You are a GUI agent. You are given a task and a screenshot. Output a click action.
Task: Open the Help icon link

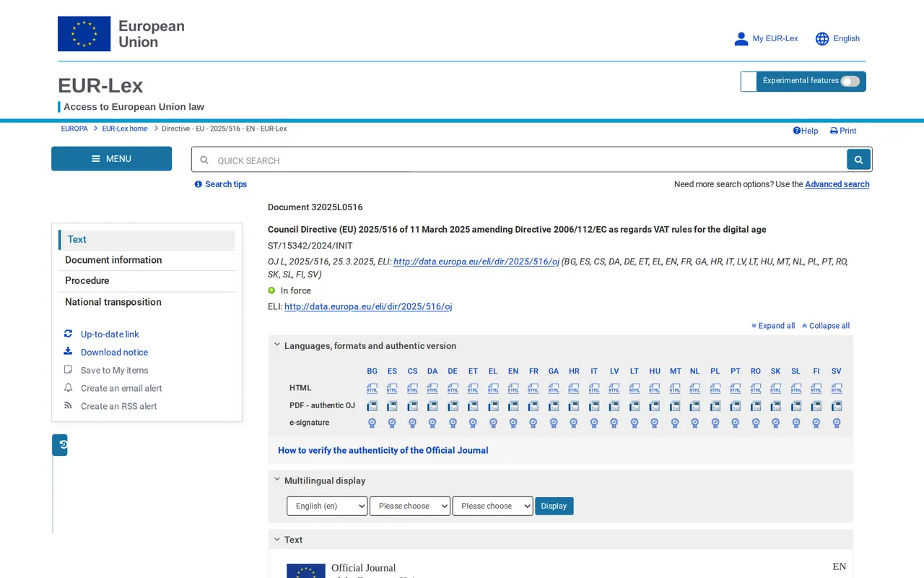click(806, 131)
